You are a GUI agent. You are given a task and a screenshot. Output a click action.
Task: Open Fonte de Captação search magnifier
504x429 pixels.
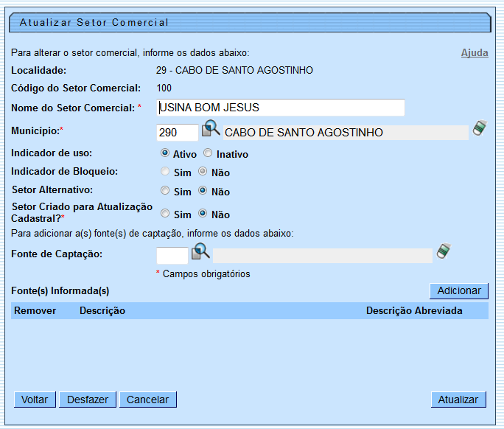coord(201,252)
